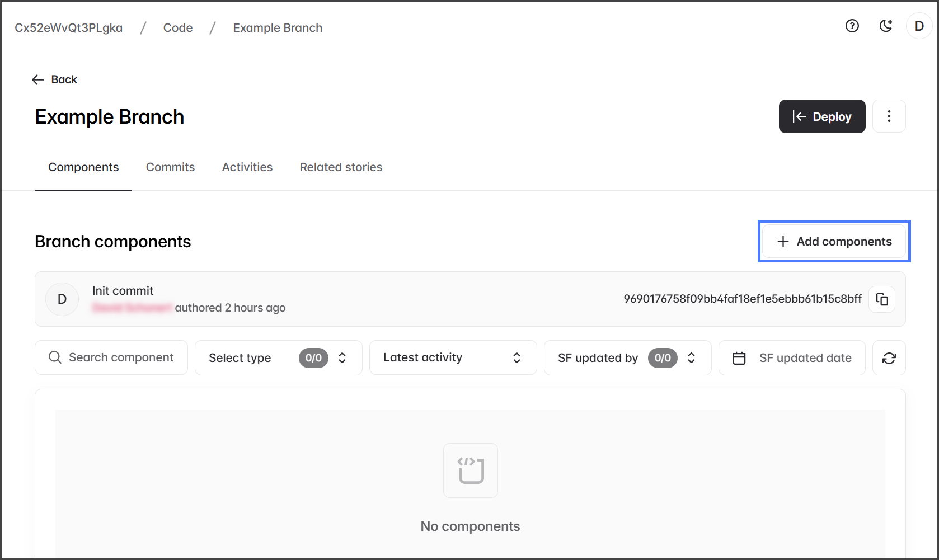Open the user avatar D menu

[919, 26]
